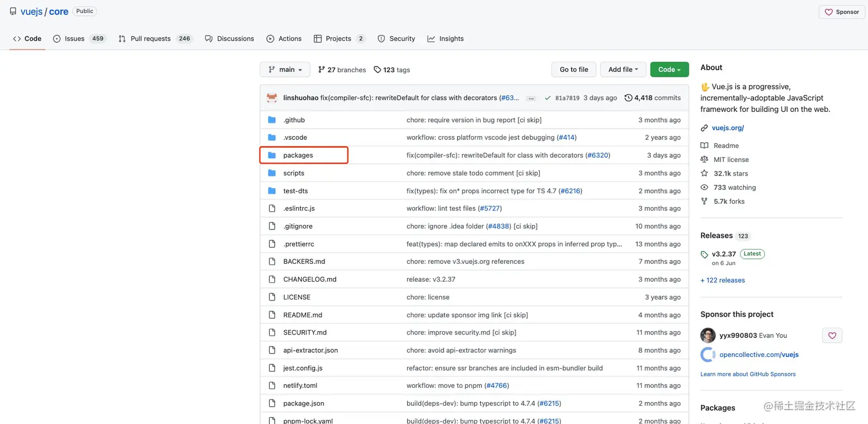Open the Actions tab
This screenshot has height=424, width=868.
click(284, 38)
